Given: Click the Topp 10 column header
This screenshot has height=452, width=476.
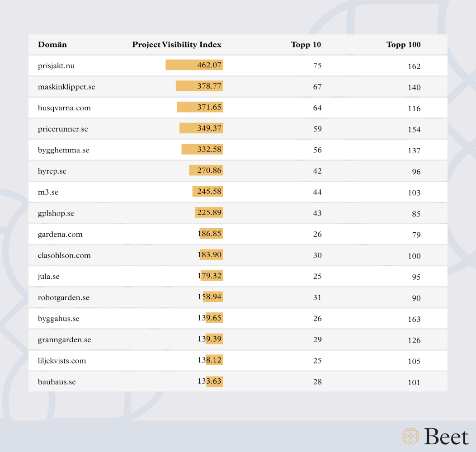Looking at the screenshot, I should coord(306,45).
